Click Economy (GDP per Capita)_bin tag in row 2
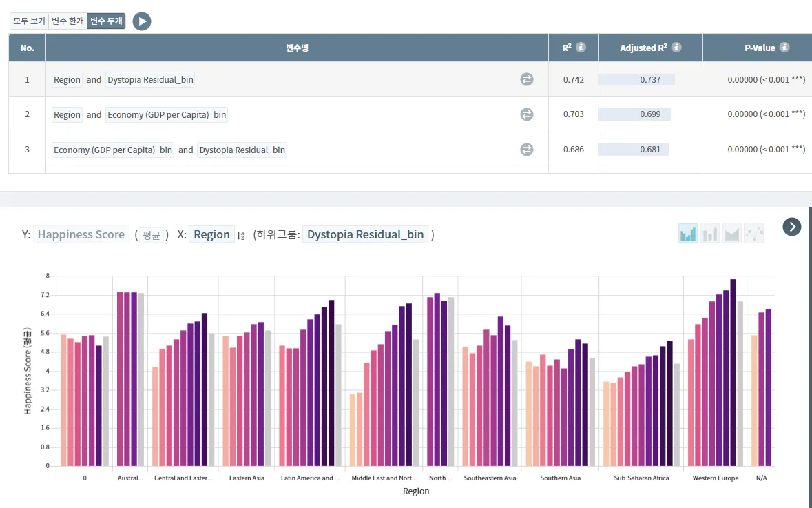 coord(167,114)
